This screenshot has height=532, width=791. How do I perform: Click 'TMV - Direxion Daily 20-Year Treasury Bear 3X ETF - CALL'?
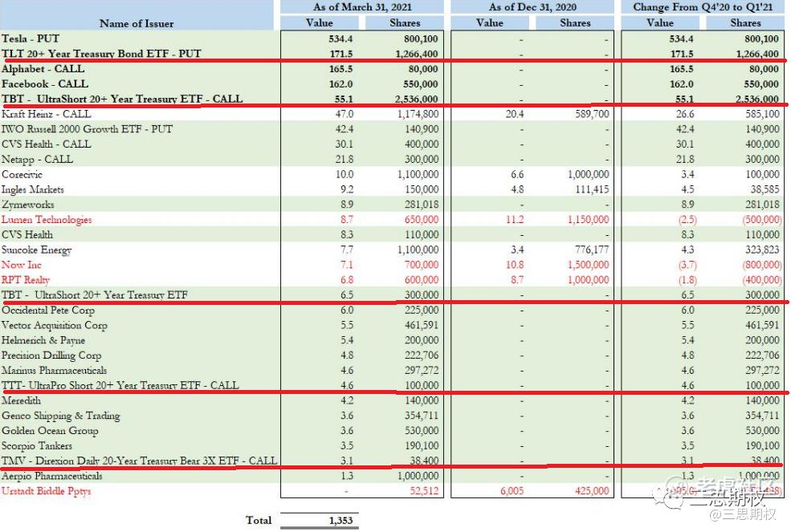(x=139, y=461)
